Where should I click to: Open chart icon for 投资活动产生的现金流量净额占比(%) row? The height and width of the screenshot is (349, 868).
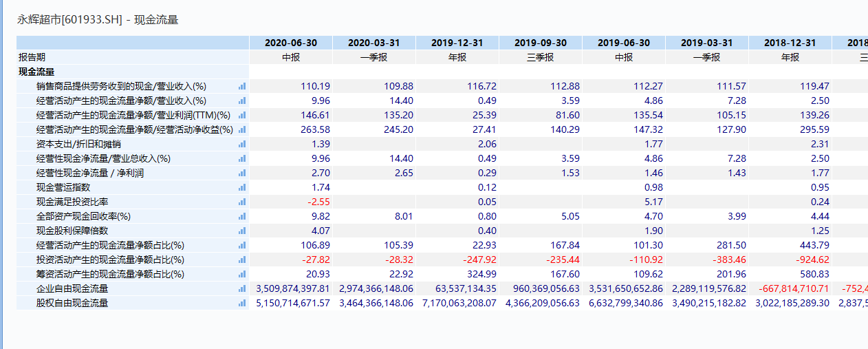(x=242, y=260)
